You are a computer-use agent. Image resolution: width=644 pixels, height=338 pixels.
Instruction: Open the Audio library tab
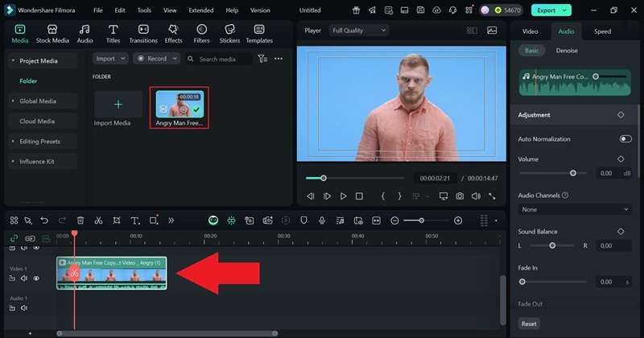point(85,34)
